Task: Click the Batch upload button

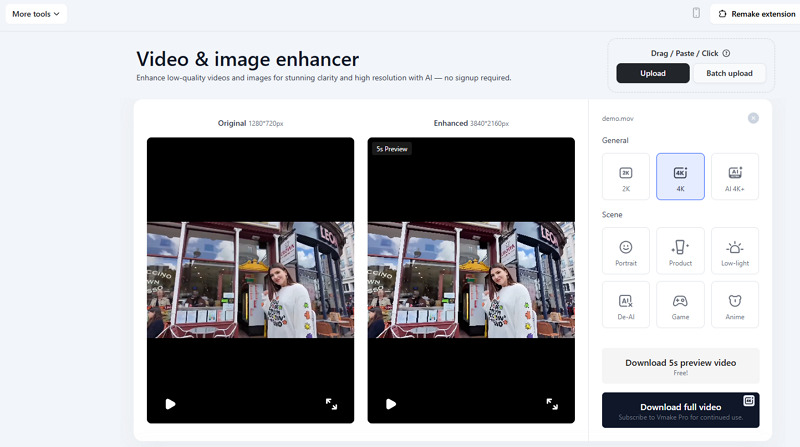Action: pyautogui.click(x=729, y=73)
